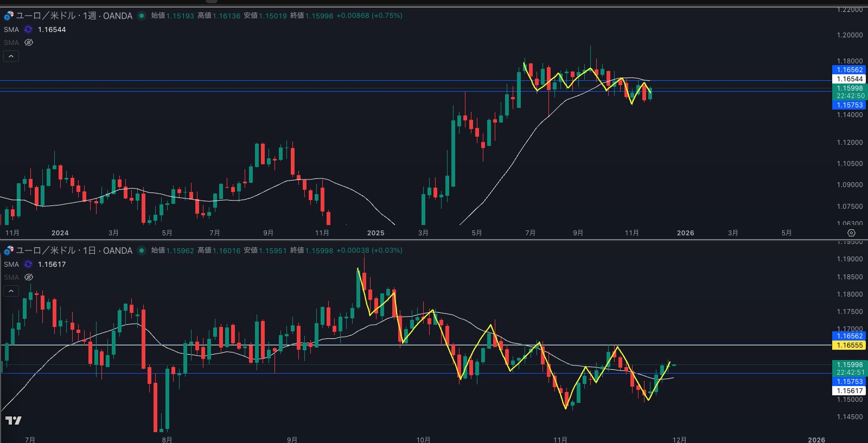Collapse the daily chart indicator legend
The height and width of the screenshot is (443, 868).
11,291
